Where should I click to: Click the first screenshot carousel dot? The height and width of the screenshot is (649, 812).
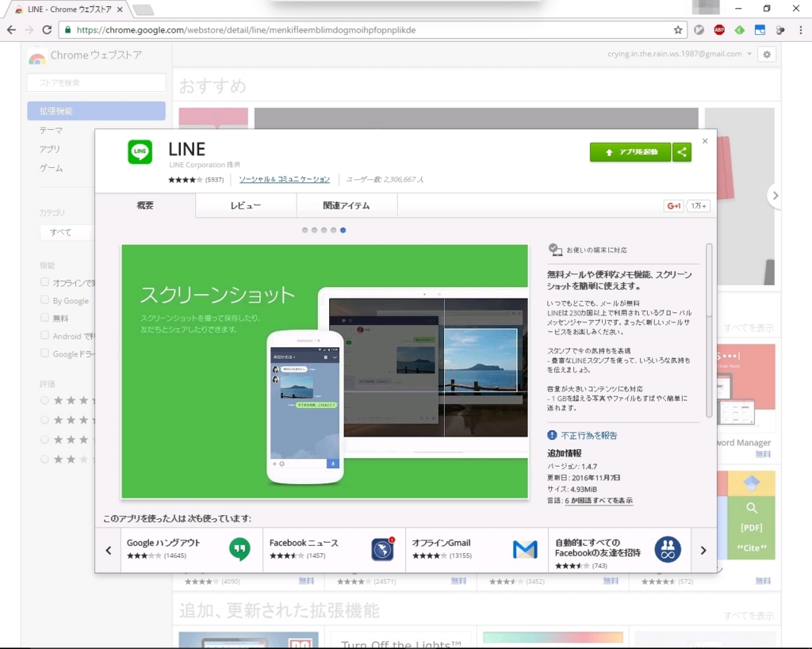(x=304, y=231)
